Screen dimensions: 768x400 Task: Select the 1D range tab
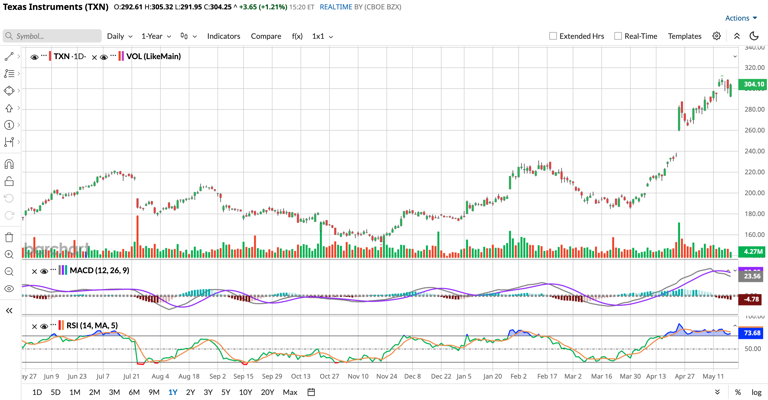coord(37,392)
